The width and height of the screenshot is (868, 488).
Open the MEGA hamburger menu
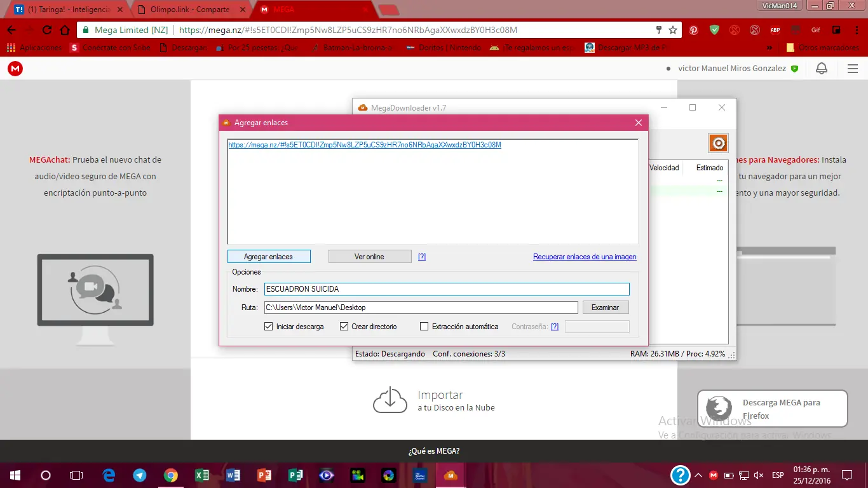(853, 69)
